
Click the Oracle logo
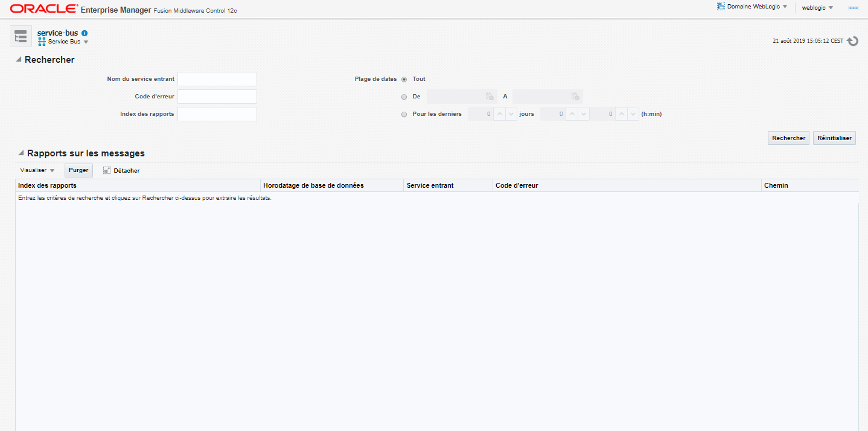click(x=43, y=9)
